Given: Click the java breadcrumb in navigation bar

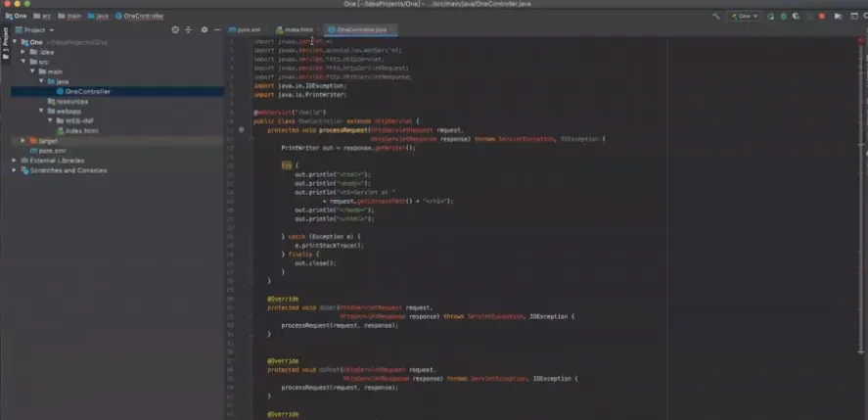Looking at the screenshot, I should pos(99,16).
